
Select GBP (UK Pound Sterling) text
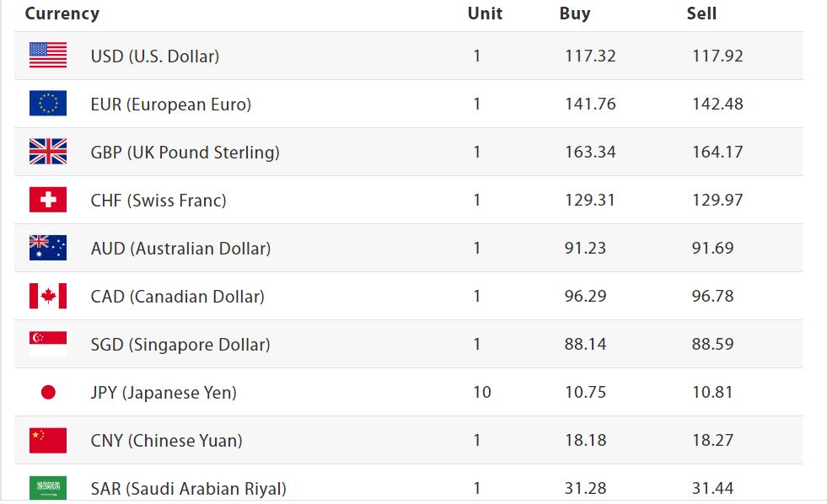[x=185, y=153]
